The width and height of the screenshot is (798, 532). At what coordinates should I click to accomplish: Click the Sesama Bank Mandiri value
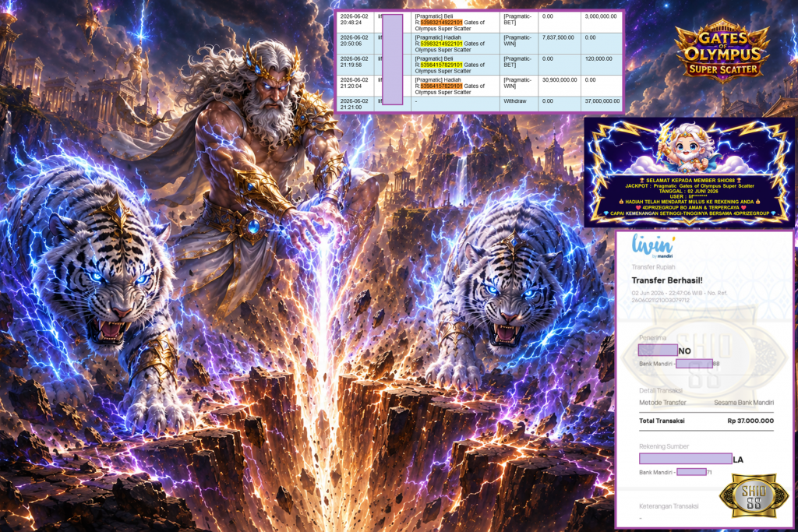click(743, 403)
